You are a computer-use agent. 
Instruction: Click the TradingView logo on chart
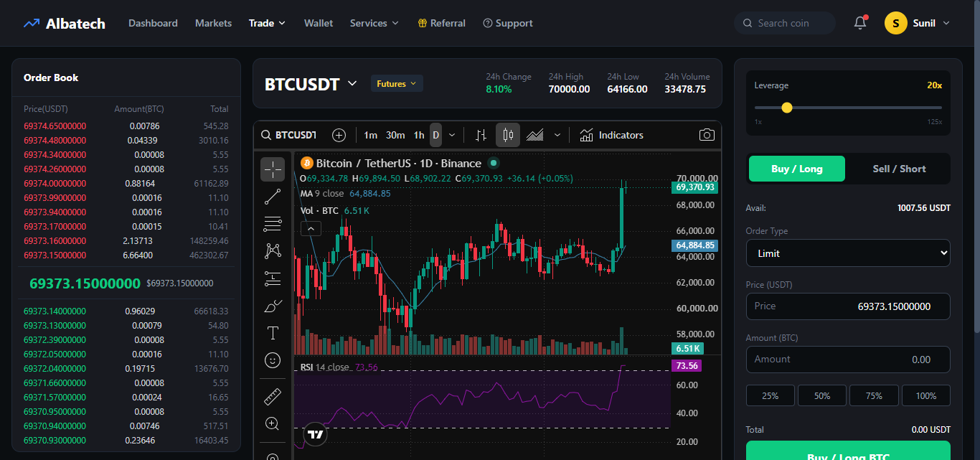pyautogui.click(x=316, y=433)
